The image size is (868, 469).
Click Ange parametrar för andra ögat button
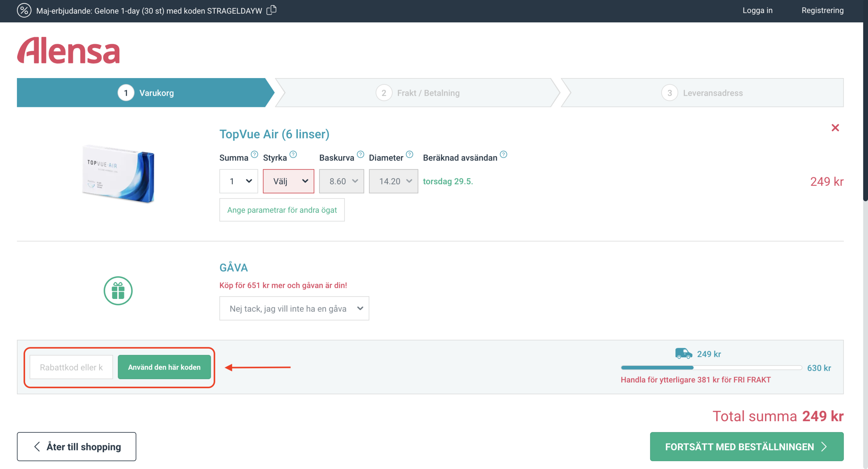[x=282, y=210]
